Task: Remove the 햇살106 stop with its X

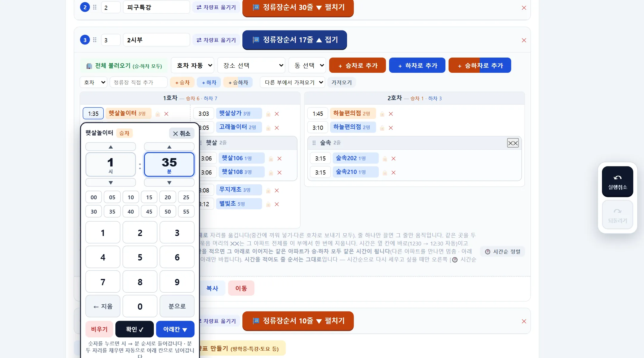Action: click(279, 158)
